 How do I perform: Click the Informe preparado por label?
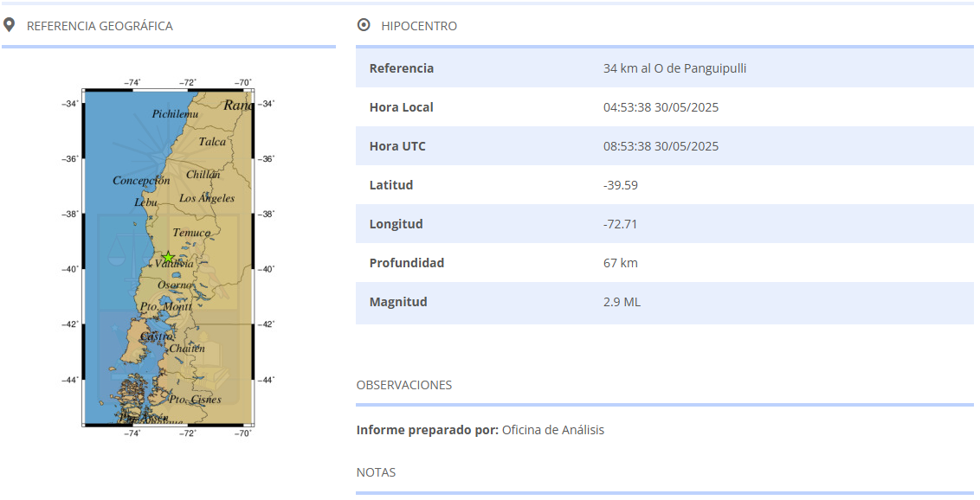coord(428,429)
